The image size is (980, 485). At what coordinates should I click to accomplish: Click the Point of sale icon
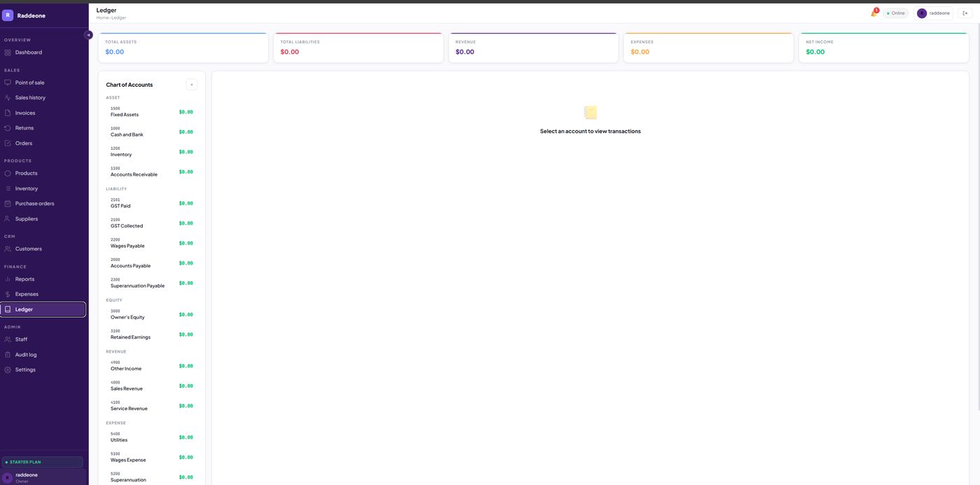[8, 83]
